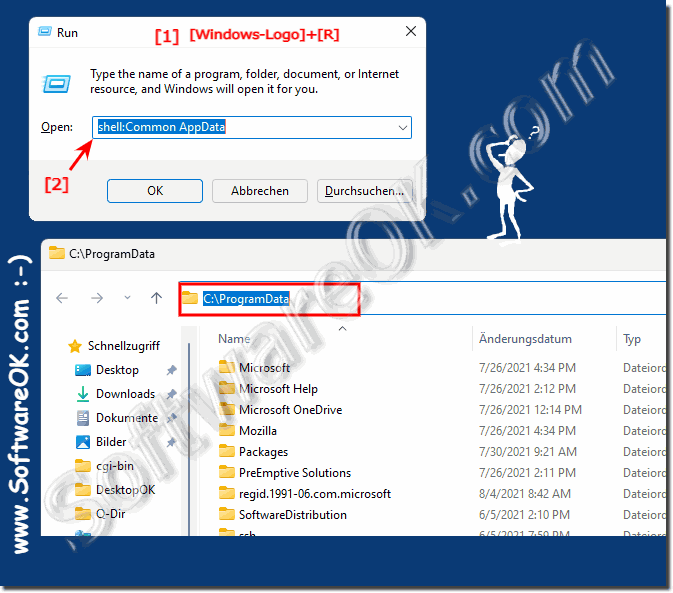Select Schnellzugriff in the navigation pane
Viewport: 673px width, 593px height.
click(x=124, y=346)
